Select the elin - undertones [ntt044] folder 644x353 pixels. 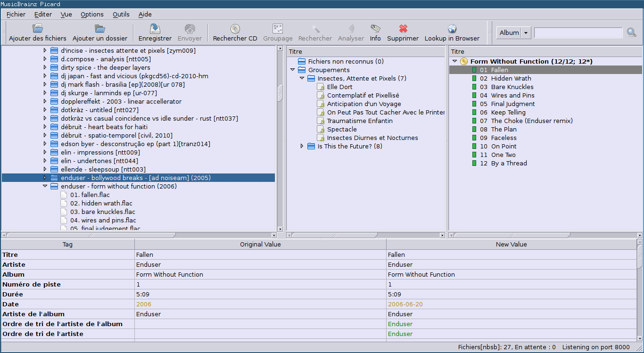pos(99,161)
